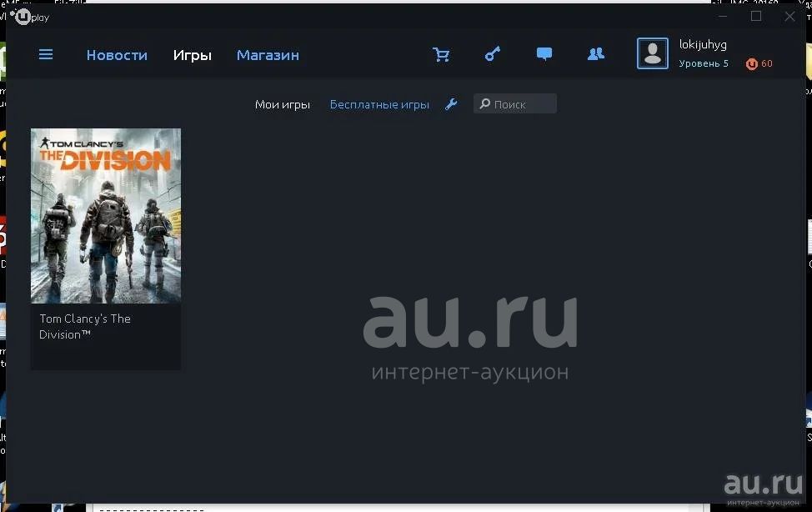
Task: Close the Uplay window
Action: (789, 17)
